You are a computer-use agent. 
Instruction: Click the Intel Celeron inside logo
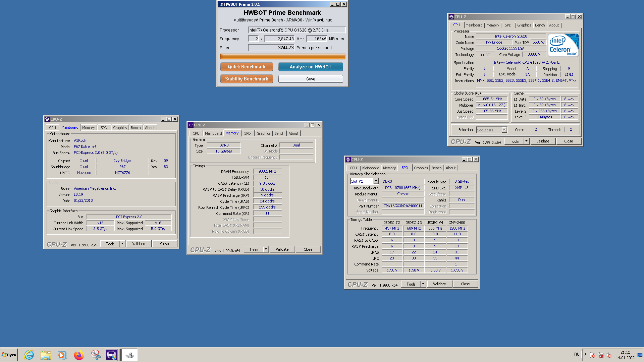pyautogui.click(x=563, y=45)
